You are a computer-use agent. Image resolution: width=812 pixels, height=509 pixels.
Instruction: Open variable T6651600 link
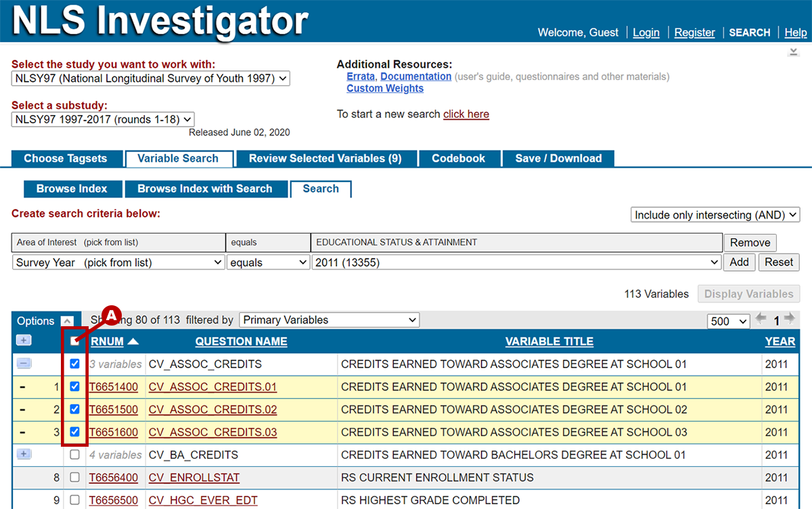coord(114,432)
